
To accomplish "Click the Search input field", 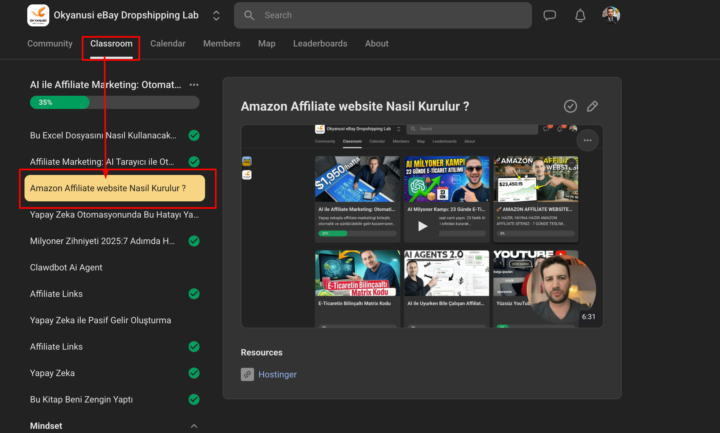I will [x=383, y=15].
